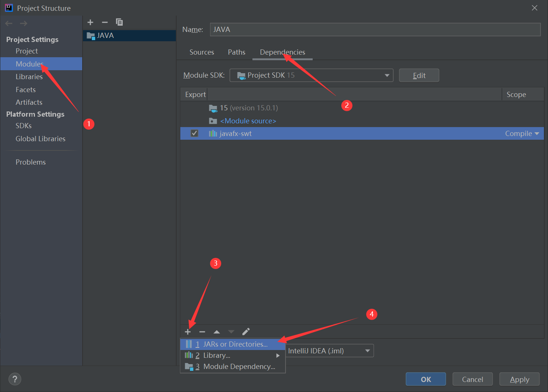Click the module Name text field
The image size is (548, 392).
[x=375, y=30]
